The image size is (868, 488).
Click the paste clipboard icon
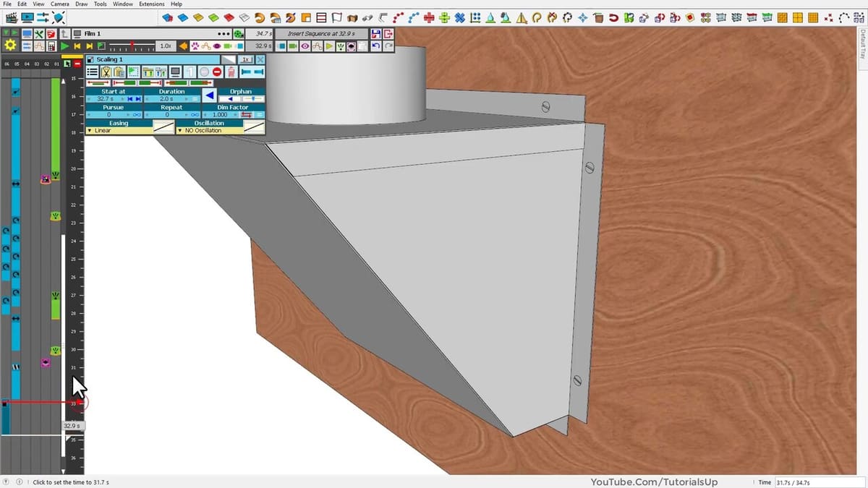(119, 72)
